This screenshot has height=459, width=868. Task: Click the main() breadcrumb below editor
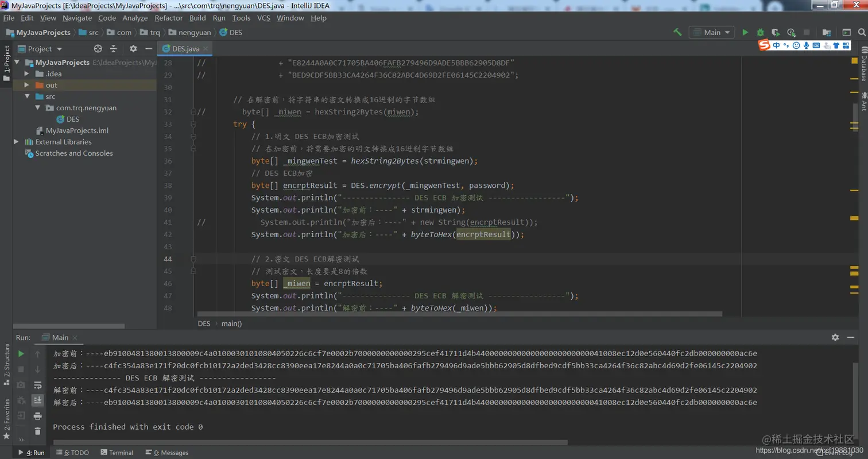232,323
